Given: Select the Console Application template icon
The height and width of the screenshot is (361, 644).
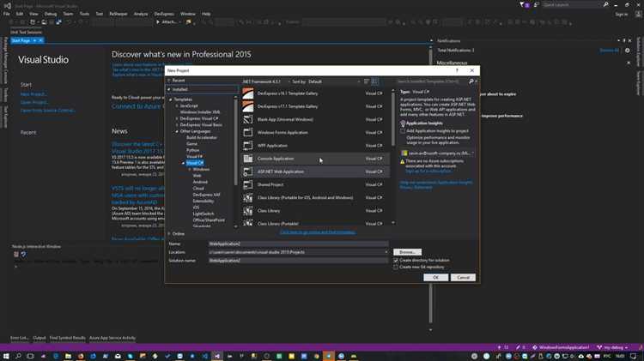Looking at the screenshot, I should (x=248, y=159).
